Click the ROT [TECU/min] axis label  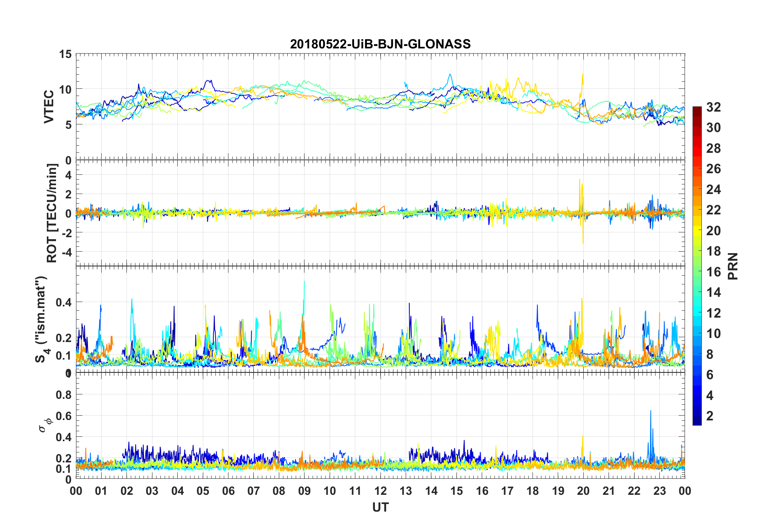pos(52,213)
